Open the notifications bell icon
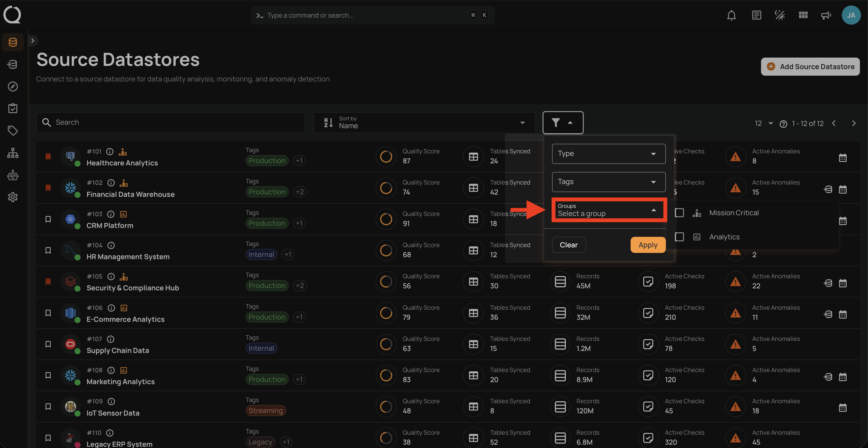This screenshot has width=868, height=448. tap(731, 15)
